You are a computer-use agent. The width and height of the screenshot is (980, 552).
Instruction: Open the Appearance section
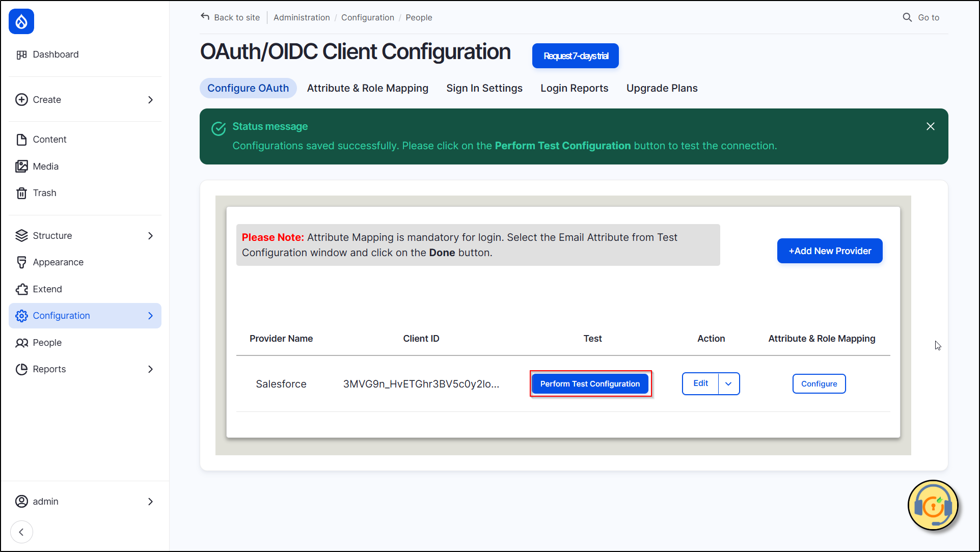coord(58,262)
